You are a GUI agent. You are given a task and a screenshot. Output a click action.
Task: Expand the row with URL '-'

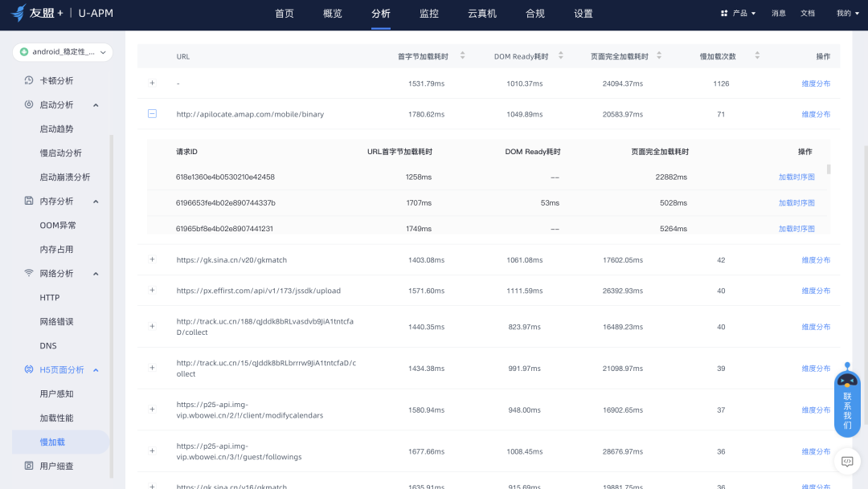pos(152,83)
